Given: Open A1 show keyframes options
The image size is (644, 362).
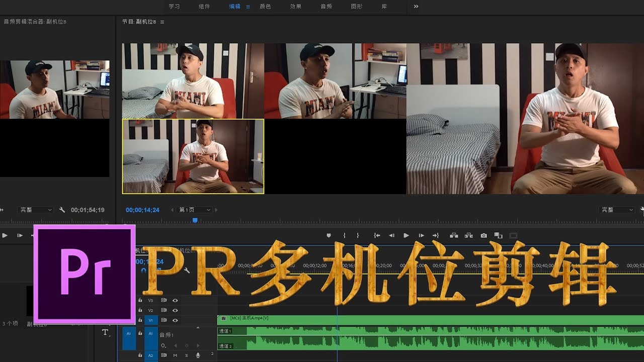Looking at the screenshot, I should pyautogui.click(x=164, y=346).
